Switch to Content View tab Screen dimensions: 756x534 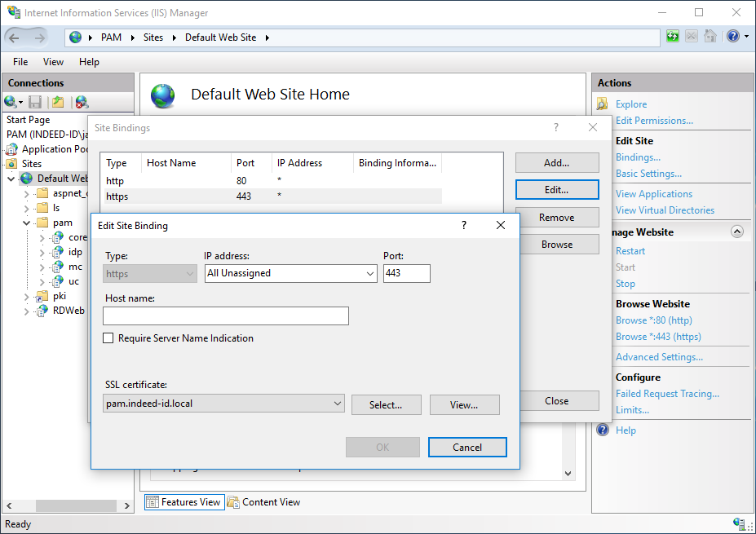tap(263, 502)
